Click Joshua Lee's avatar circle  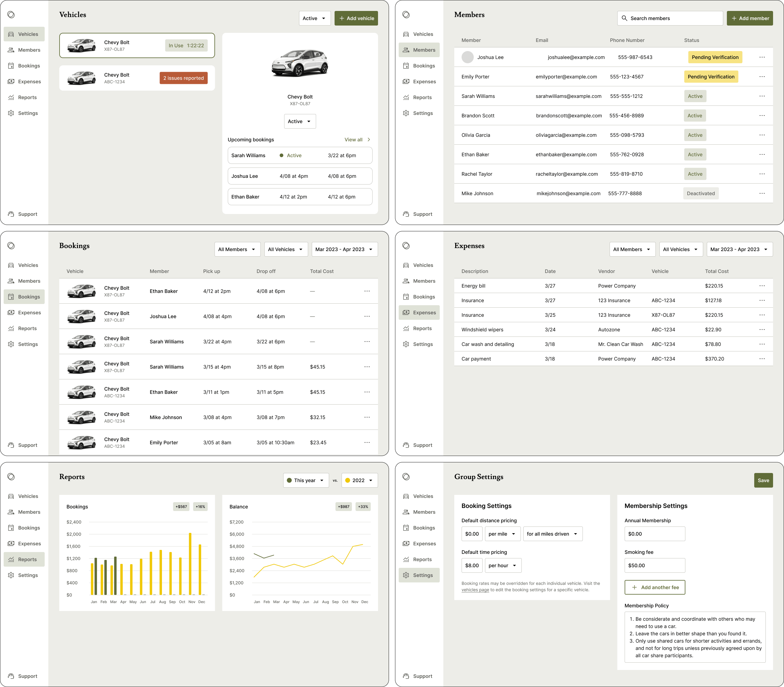(x=467, y=57)
